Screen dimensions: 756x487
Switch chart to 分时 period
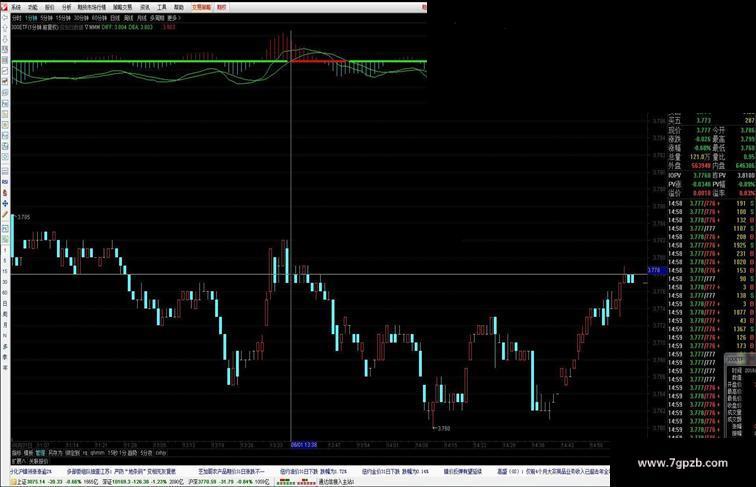coord(17,18)
